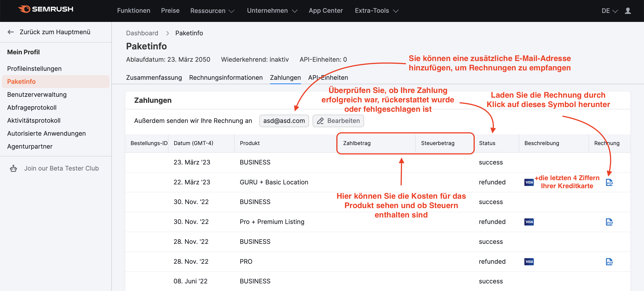Switch to the Zusammenfassung tab

154,77
